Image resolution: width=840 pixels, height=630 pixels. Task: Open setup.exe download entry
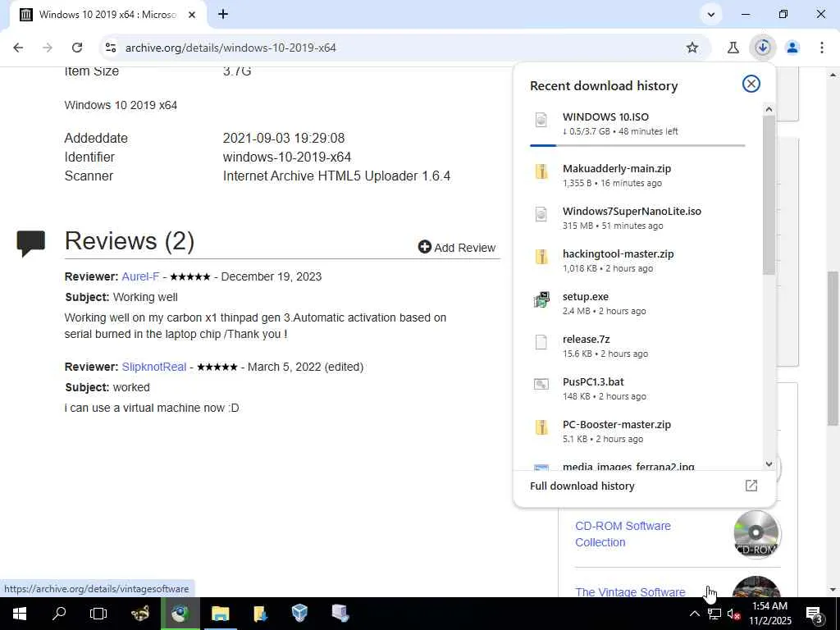637,304
